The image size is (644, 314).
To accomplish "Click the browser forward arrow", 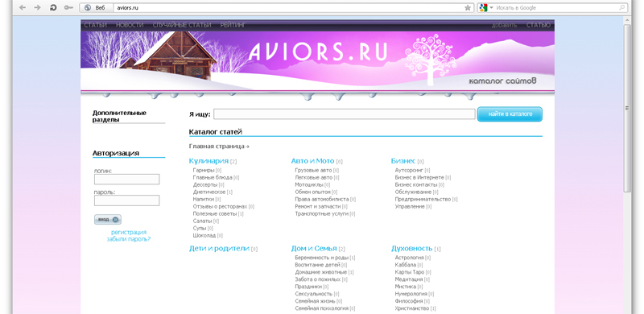I will coord(37,7).
